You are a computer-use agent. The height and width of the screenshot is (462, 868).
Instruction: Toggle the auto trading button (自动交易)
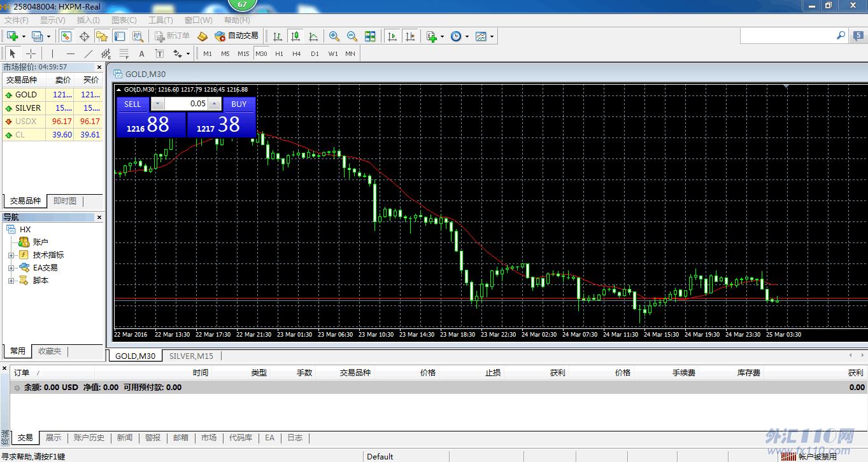pos(237,36)
